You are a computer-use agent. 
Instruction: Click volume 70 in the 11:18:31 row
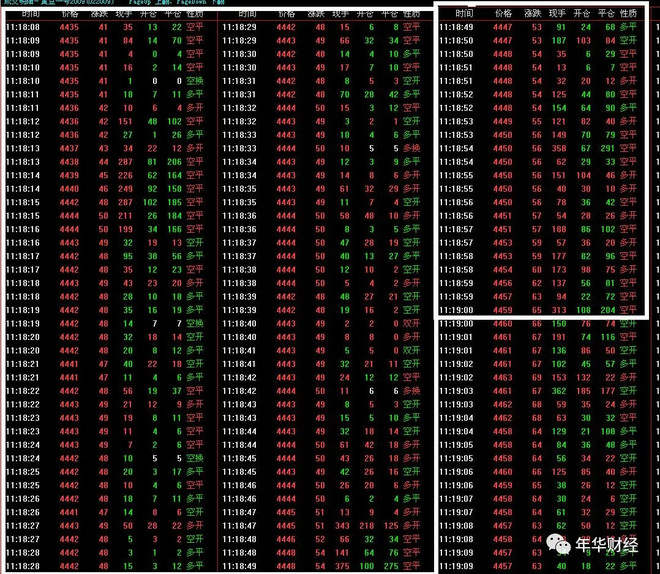[345, 95]
